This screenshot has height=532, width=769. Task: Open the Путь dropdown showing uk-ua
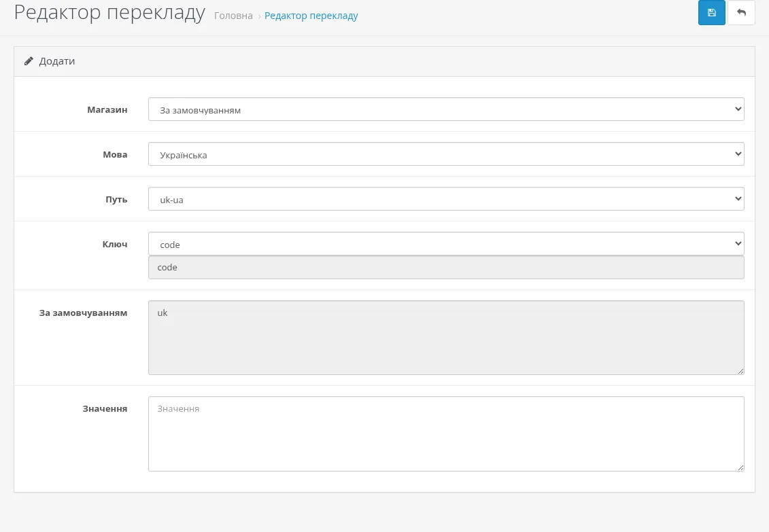click(446, 199)
